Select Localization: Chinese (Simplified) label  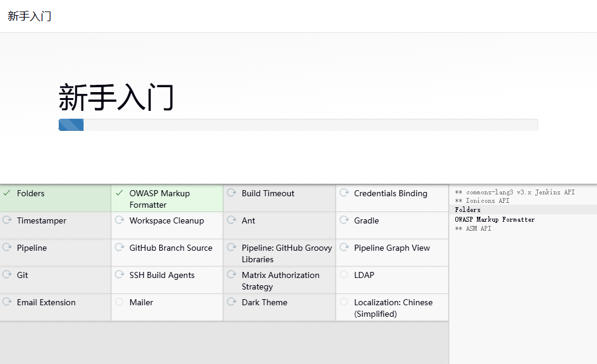click(394, 308)
